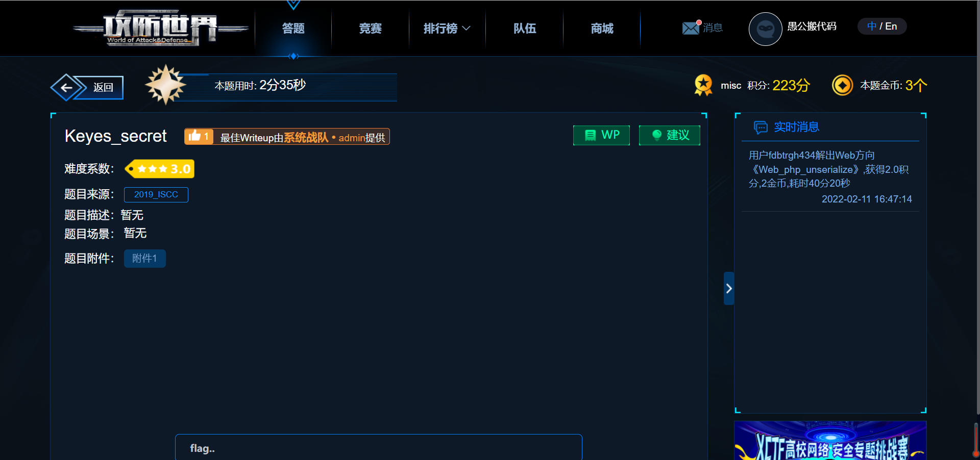Click the 攻防世界 World of Attack&Defense logo
Screen dimensions: 980x460
click(158, 28)
